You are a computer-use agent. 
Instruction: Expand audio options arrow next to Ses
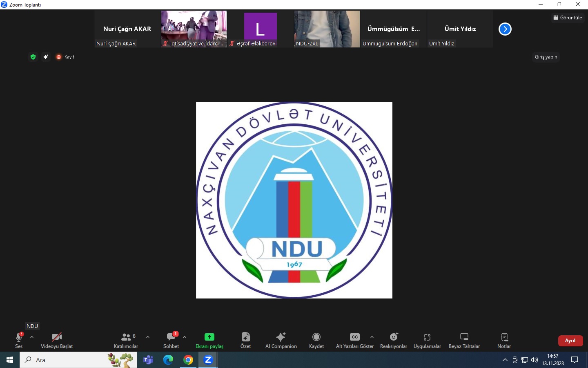point(32,337)
